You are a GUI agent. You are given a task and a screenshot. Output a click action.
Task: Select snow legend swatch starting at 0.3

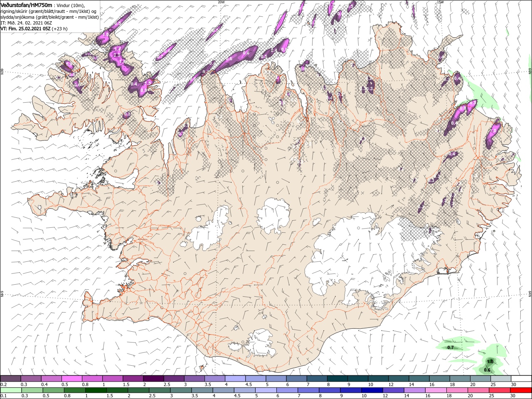point(31,379)
